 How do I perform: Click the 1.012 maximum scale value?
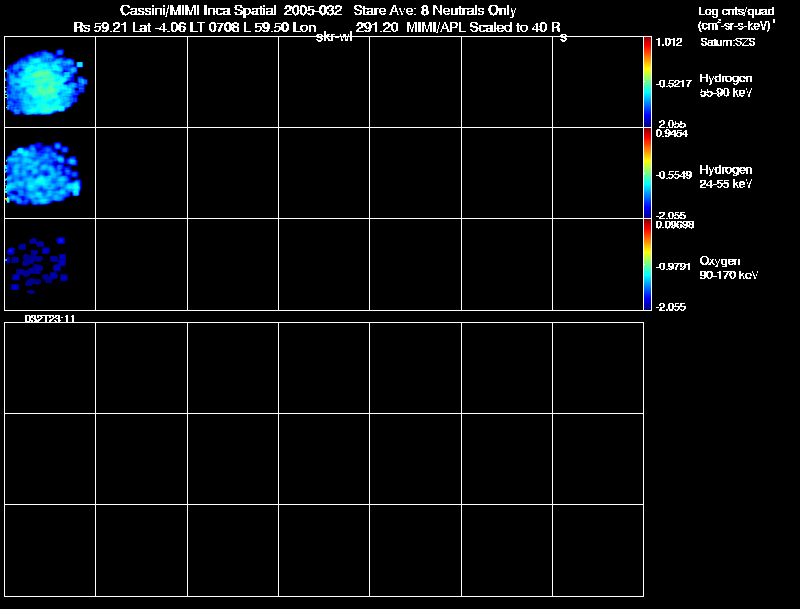[669, 42]
